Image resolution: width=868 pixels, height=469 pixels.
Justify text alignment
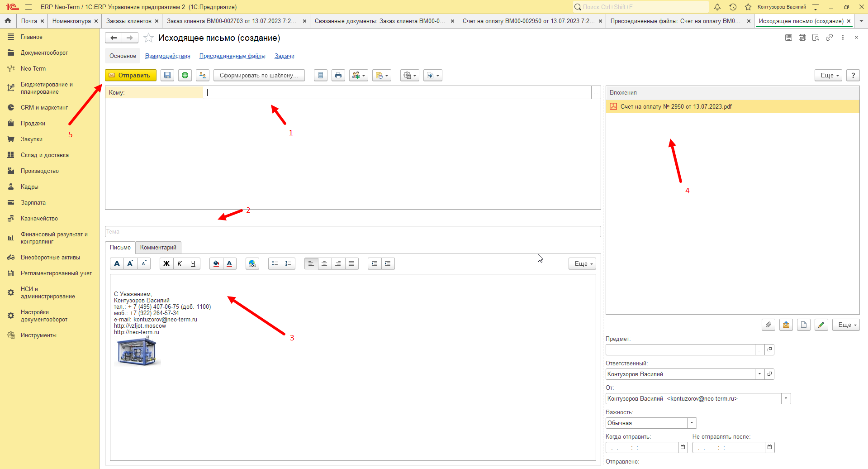pos(351,263)
